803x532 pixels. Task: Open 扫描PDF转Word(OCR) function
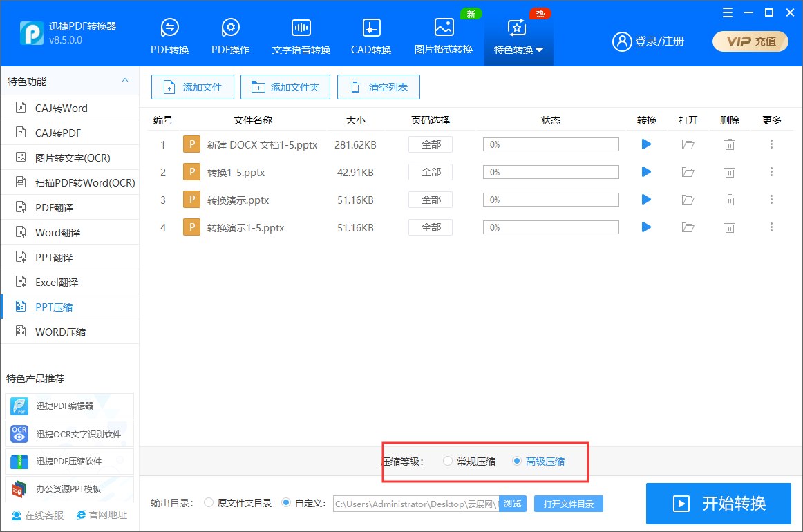(x=70, y=183)
